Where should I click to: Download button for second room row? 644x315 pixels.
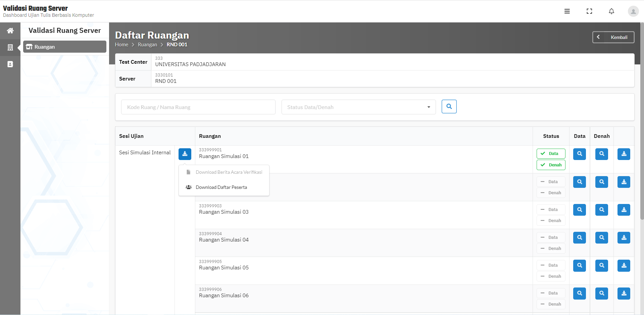[624, 182]
